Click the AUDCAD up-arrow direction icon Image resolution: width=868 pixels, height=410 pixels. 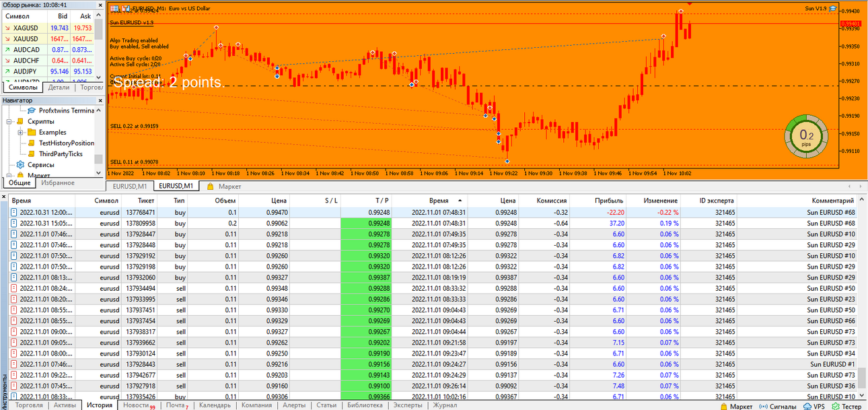click(x=7, y=50)
